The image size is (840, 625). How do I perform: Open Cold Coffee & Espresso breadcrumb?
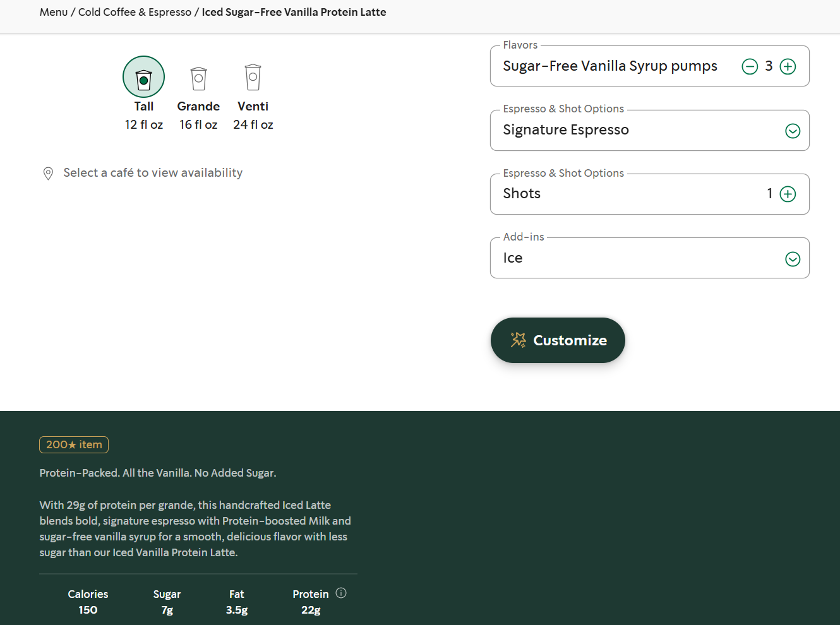tap(135, 12)
